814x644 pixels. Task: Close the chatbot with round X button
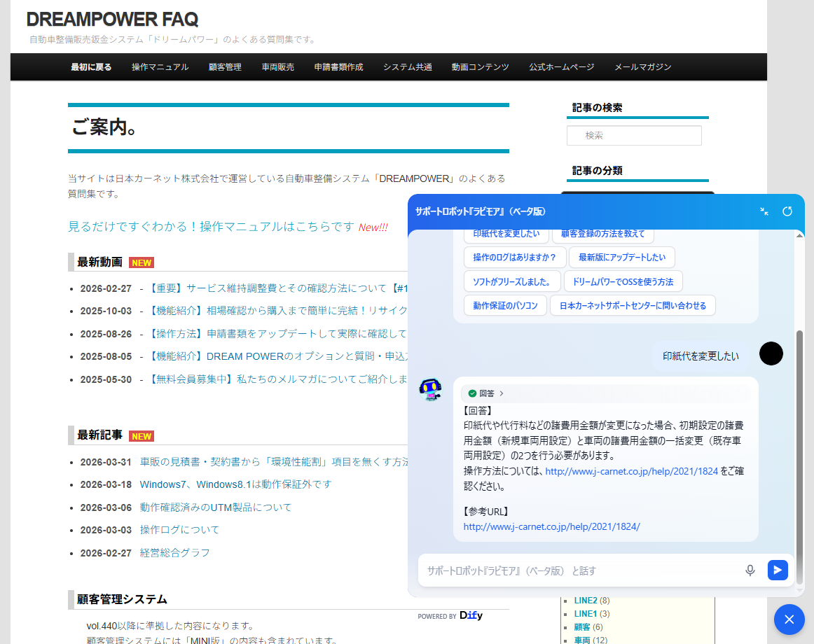coord(789,619)
